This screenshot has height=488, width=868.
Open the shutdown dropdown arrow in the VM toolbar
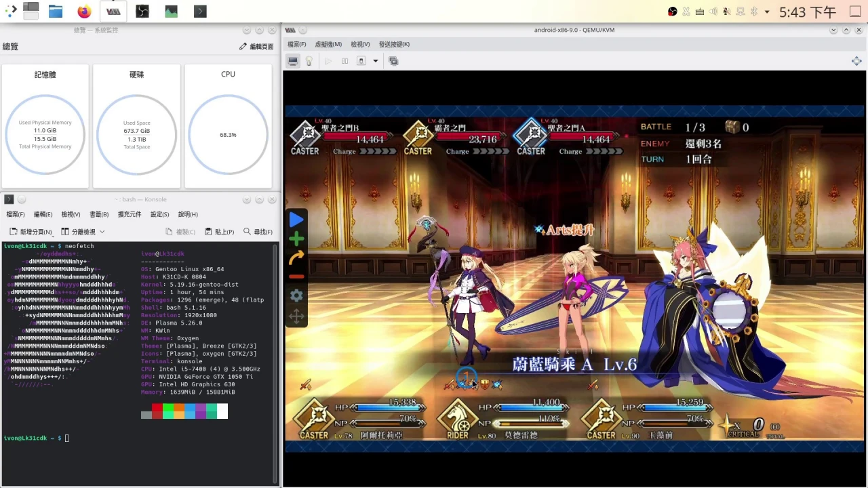coord(375,61)
